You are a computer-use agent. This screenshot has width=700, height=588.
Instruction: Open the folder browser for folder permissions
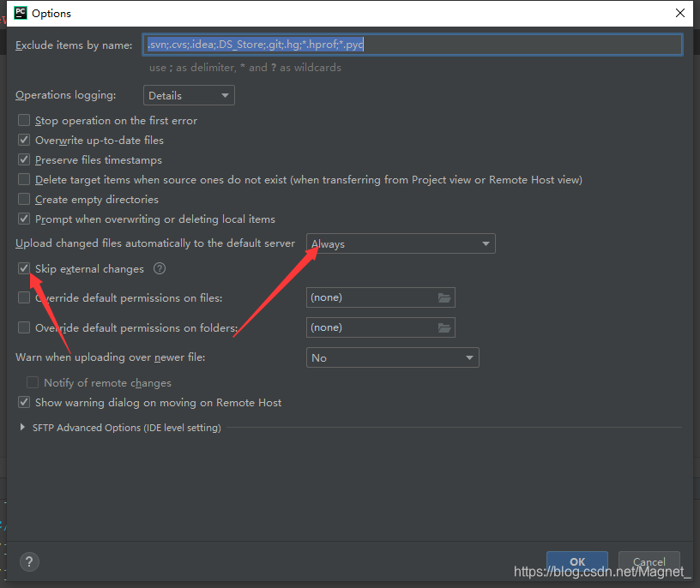(444, 328)
